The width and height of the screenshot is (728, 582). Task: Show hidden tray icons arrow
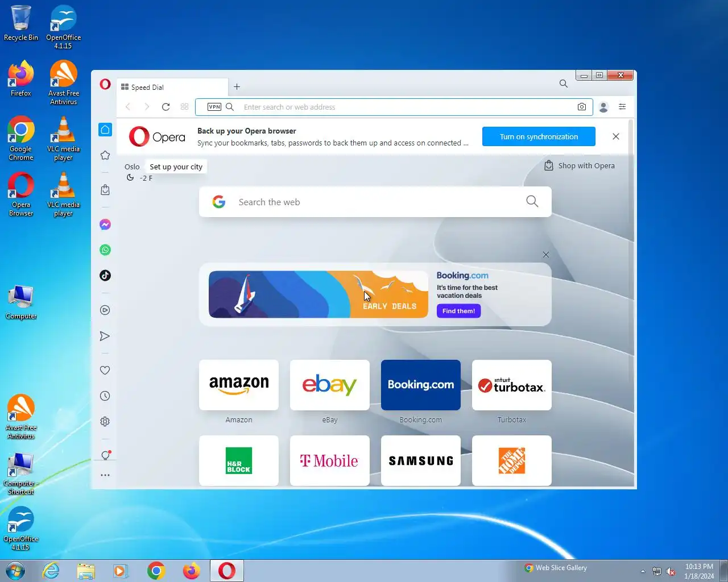tap(643, 571)
